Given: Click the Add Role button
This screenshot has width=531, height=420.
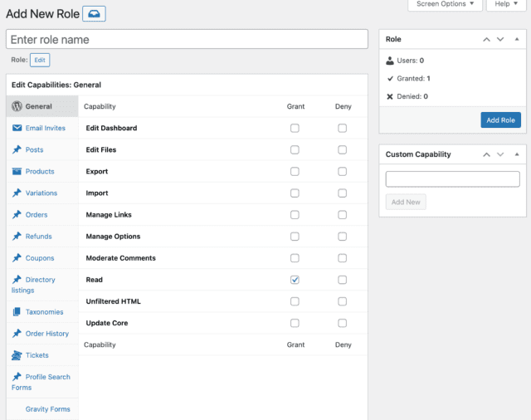Looking at the screenshot, I should (500, 120).
